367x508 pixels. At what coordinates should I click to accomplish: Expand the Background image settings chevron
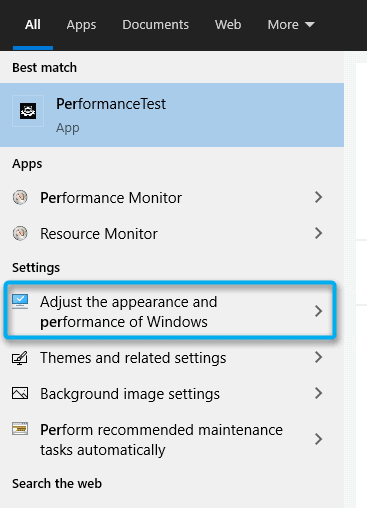click(319, 393)
